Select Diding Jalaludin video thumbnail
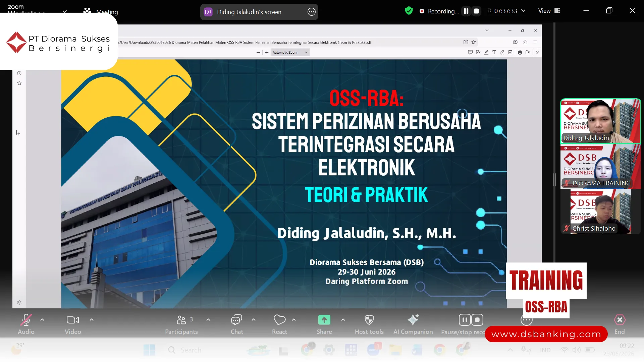The image size is (644, 362). [601, 121]
